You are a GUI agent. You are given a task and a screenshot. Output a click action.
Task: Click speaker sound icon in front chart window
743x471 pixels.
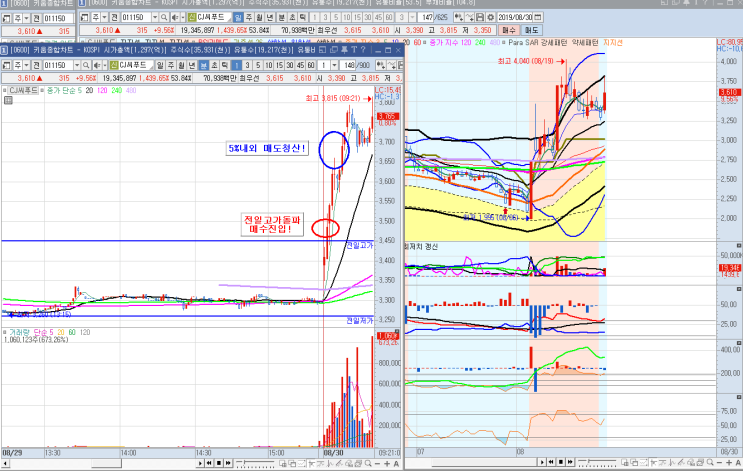pyautogui.click(x=97, y=65)
